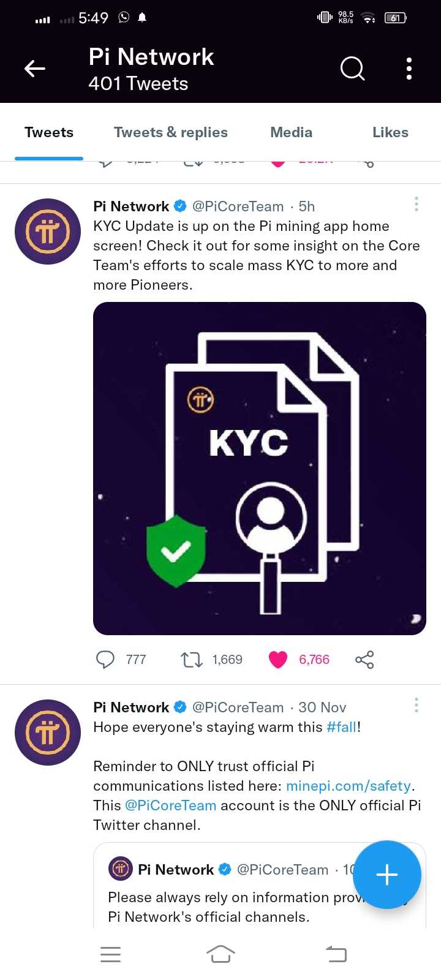Open Pi Network avatar on 30 Nov tweet

click(48, 733)
